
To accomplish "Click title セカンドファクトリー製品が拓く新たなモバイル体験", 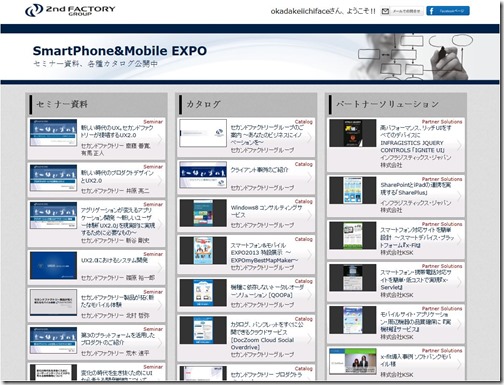I will [117, 301].
